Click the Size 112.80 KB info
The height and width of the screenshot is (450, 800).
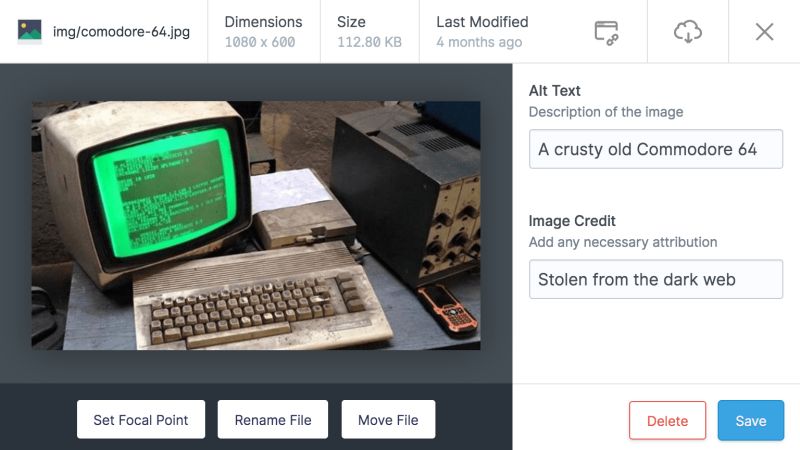pos(369,32)
